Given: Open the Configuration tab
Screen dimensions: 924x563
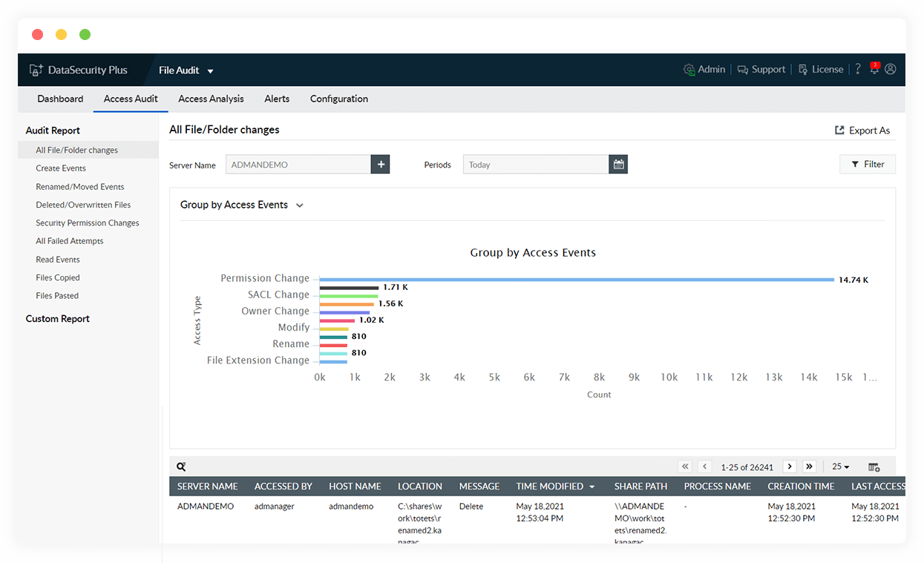Looking at the screenshot, I should [x=338, y=99].
